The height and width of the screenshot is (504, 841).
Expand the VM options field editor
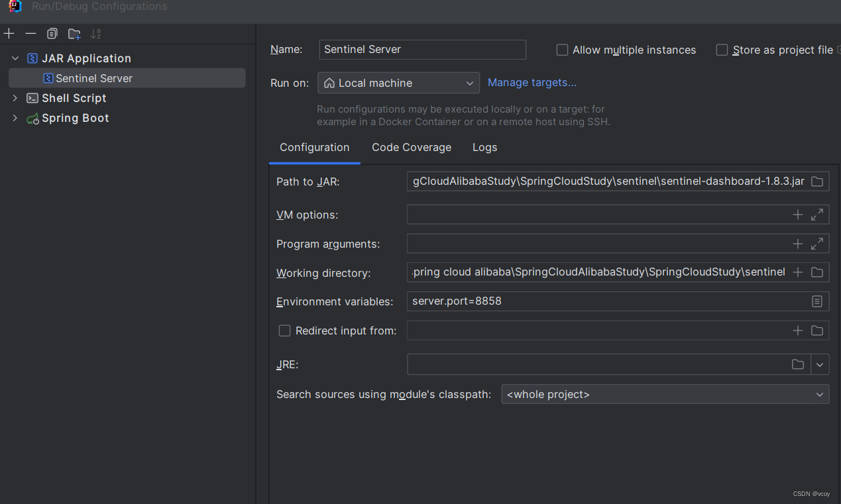click(x=817, y=215)
